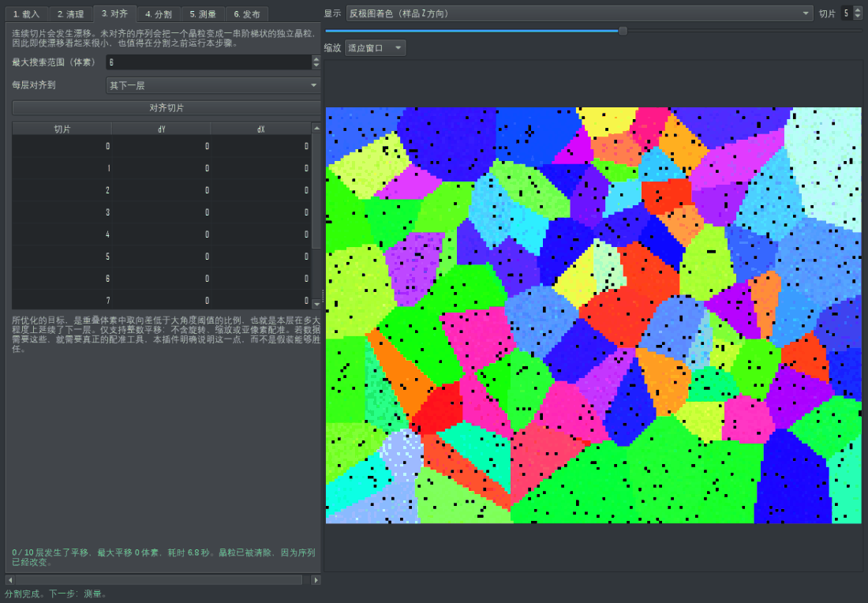The height and width of the screenshot is (603, 868).
Task: Increment the slice number spinner at top right
Action: [x=858, y=10]
